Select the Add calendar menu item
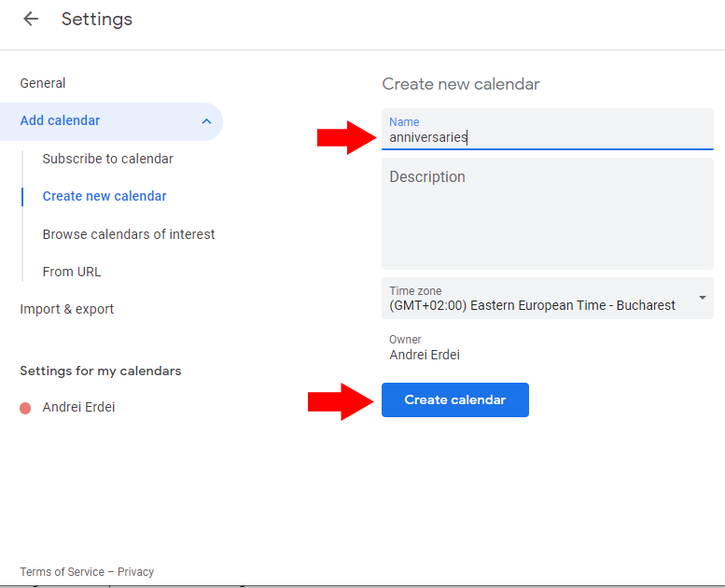 click(x=61, y=120)
